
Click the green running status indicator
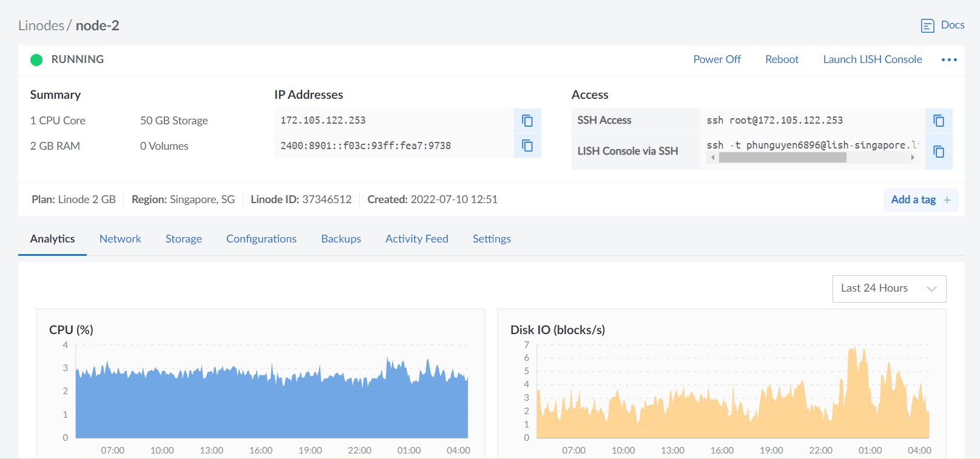pos(36,59)
